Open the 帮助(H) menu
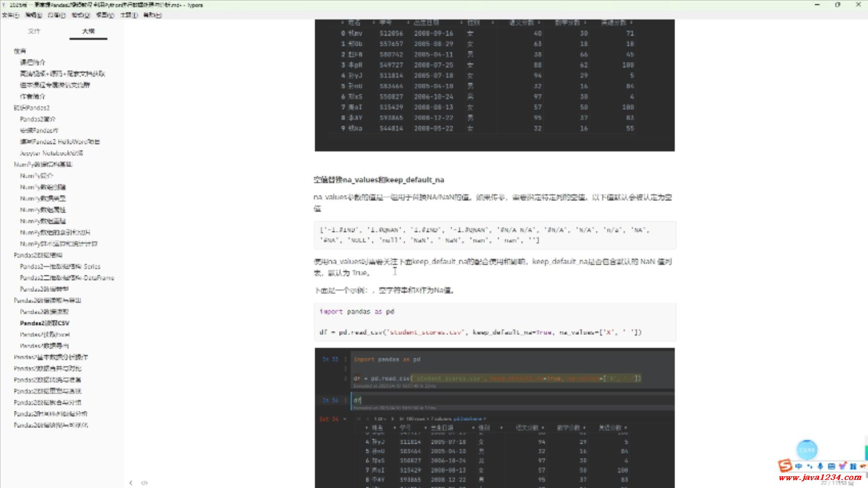The width and height of the screenshot is (868, 488). [x=152, y=15]
